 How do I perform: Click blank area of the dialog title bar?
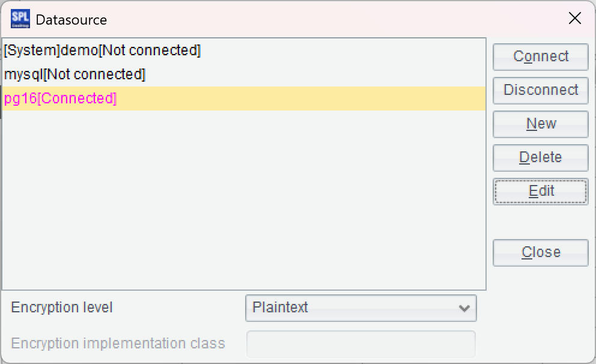[330, 19]
